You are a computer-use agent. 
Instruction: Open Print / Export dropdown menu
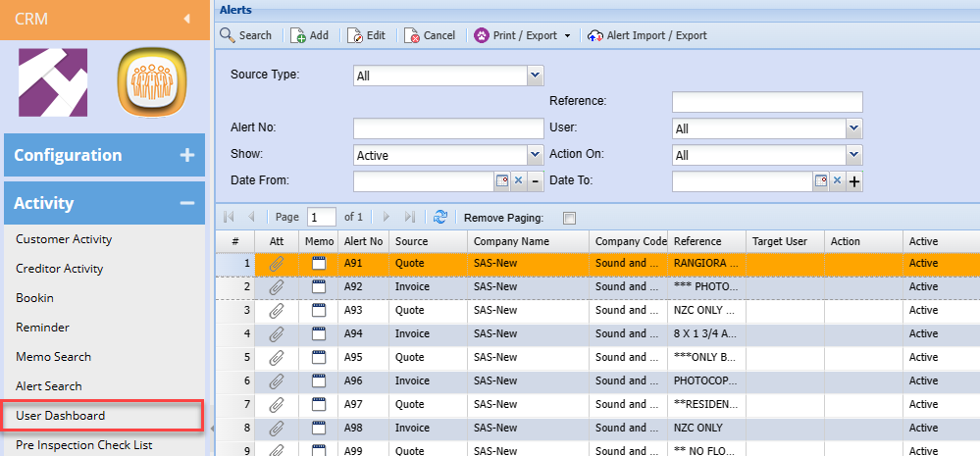pyautogui.click(x=567, y=36)
